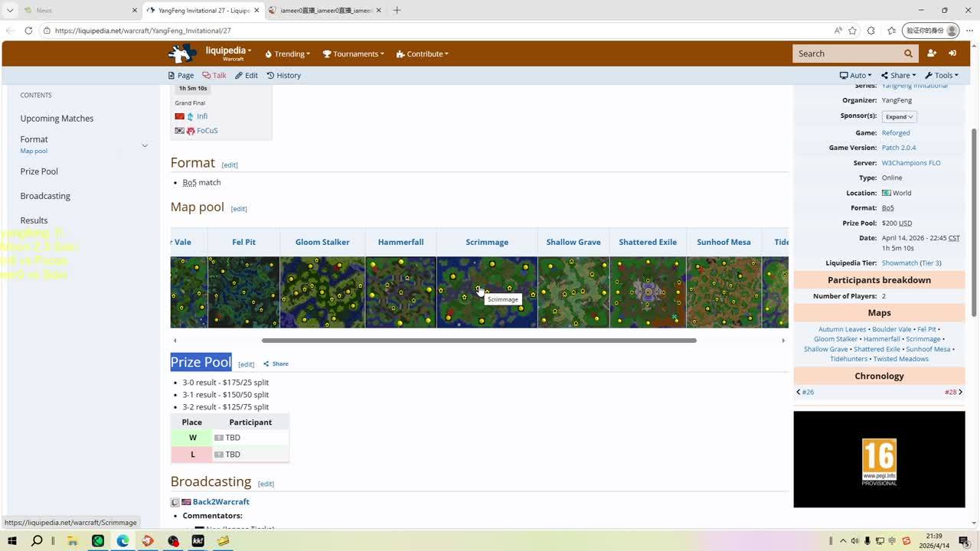Switch to the Talk tab

[x=214, y=75]
